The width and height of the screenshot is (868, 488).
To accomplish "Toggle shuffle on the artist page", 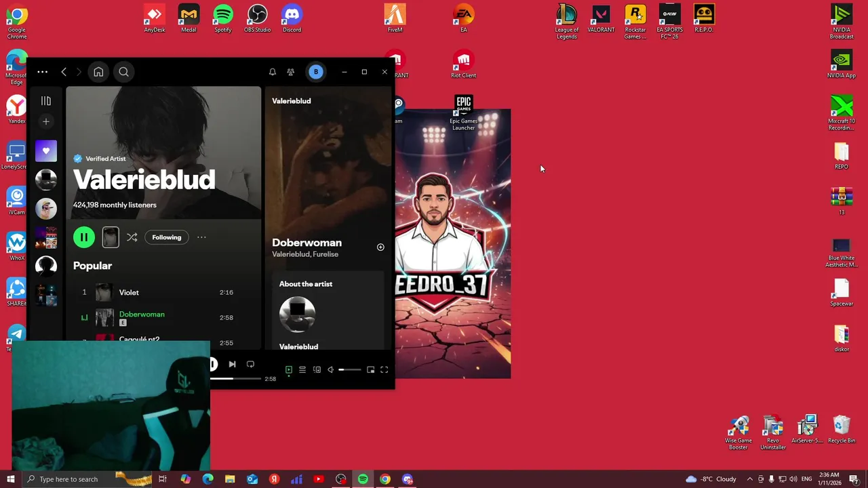I will [132, 237].
